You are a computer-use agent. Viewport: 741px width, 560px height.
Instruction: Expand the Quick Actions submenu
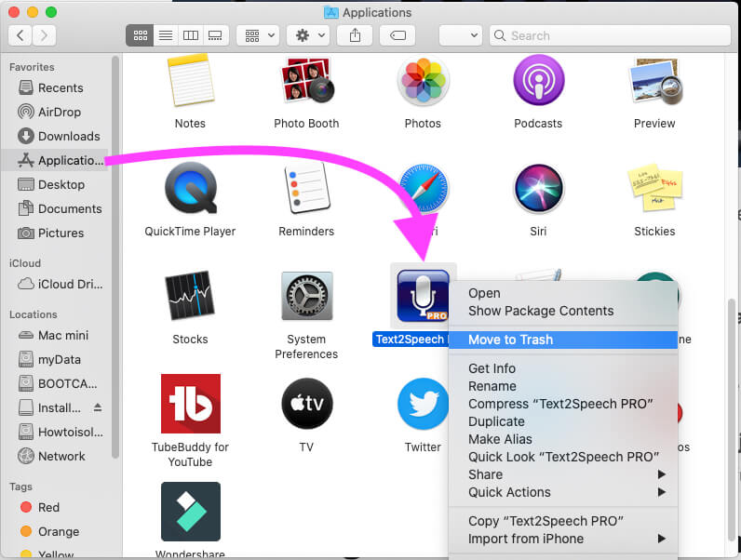pyautogui.click(x=563, y=492)
